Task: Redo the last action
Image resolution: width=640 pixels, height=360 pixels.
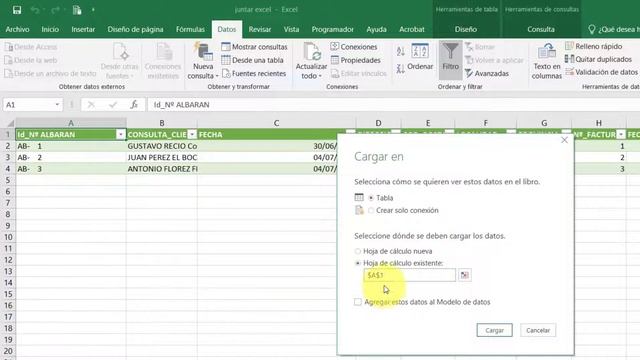Action: pyautogui.click(x=56, y=10)
